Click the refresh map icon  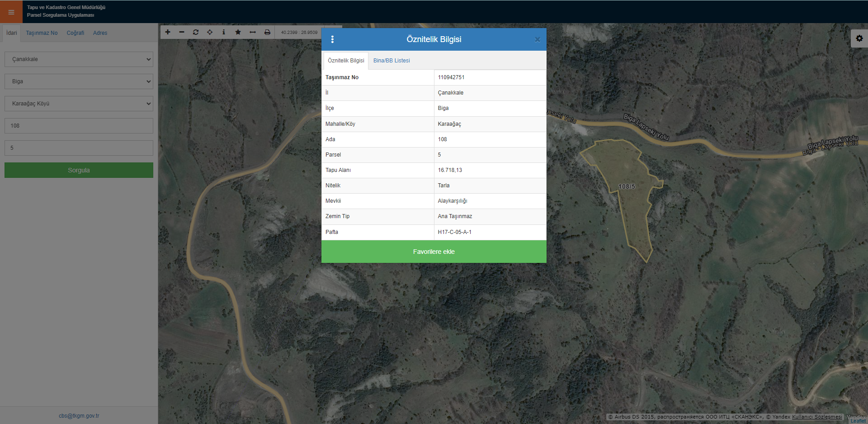pos(196,32)
